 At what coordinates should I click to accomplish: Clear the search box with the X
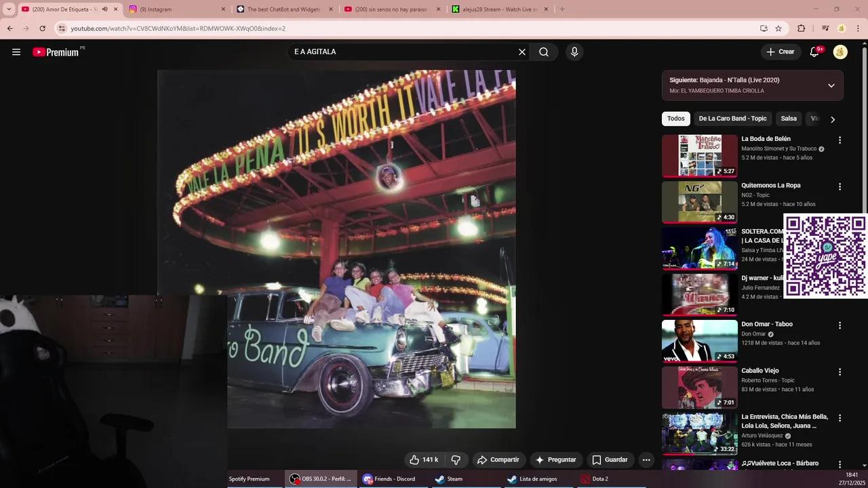point(522,52)
